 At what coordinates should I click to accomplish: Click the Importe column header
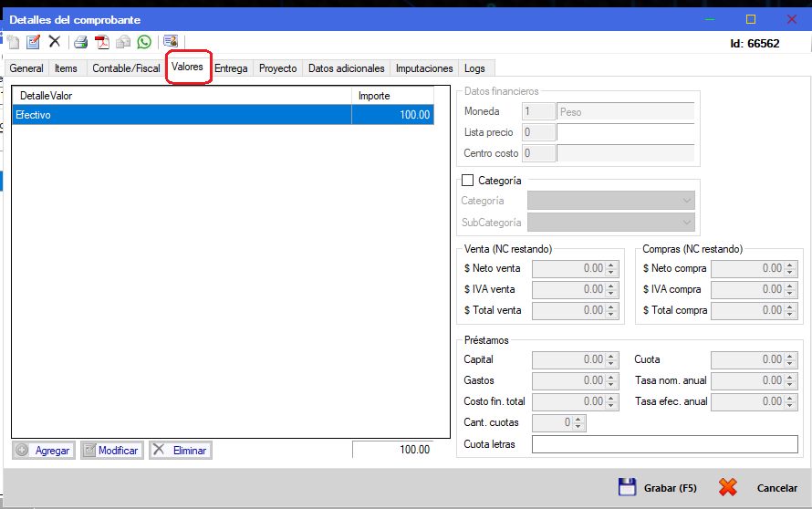point(393,95)
